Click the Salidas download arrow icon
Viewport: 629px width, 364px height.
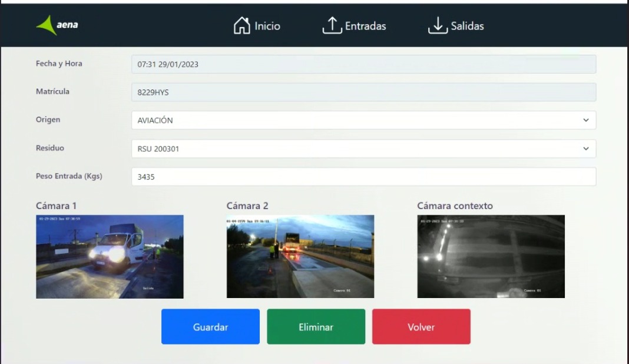[x=438, y=25]
